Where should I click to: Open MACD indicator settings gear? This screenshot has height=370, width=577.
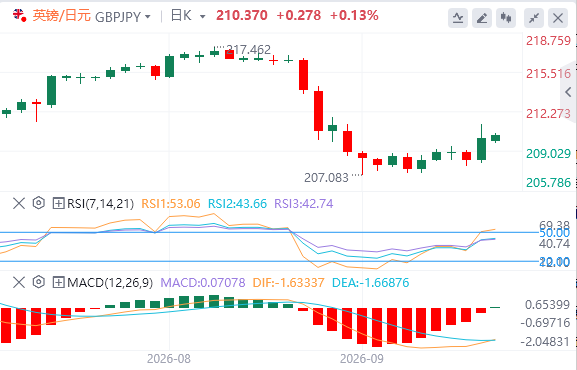tap(38, 282)
